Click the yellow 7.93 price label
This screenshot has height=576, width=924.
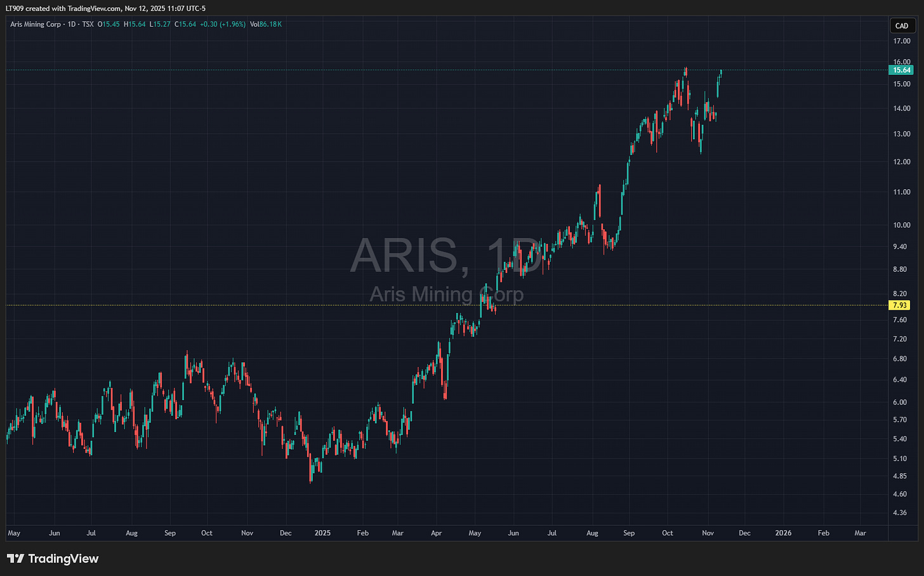click(900, 305)
